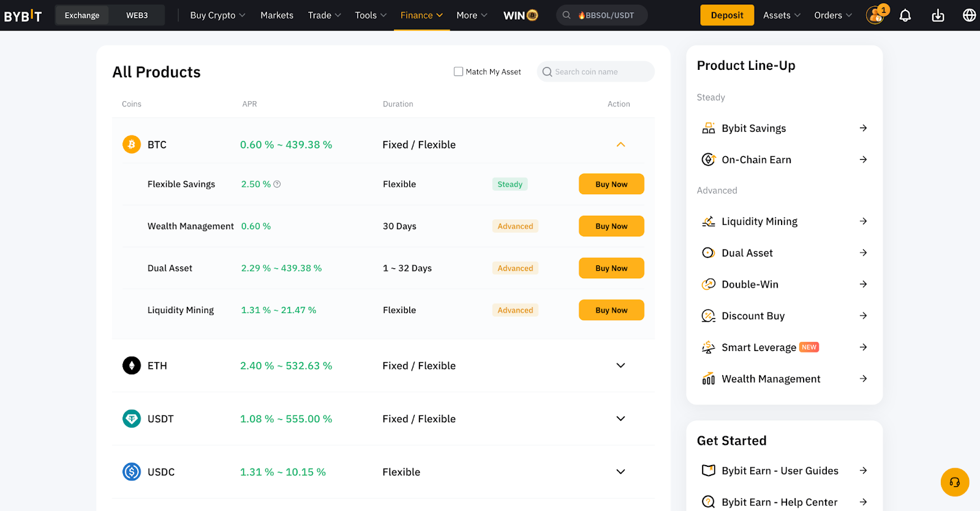Click the Discount Buy icon
Image resolution: width=980 pixels, height=511 pixels.
pyautogui.click(x=709, y=316)
